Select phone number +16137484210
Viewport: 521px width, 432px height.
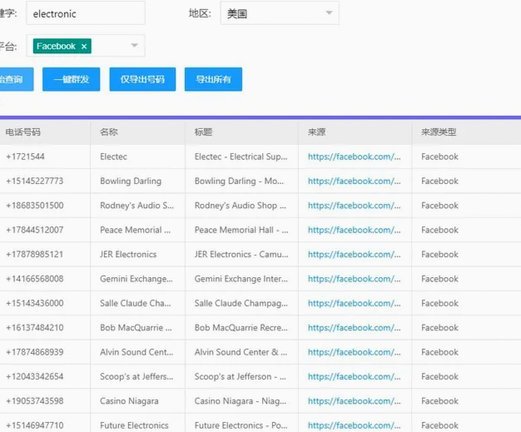click(x=35, y=328)
